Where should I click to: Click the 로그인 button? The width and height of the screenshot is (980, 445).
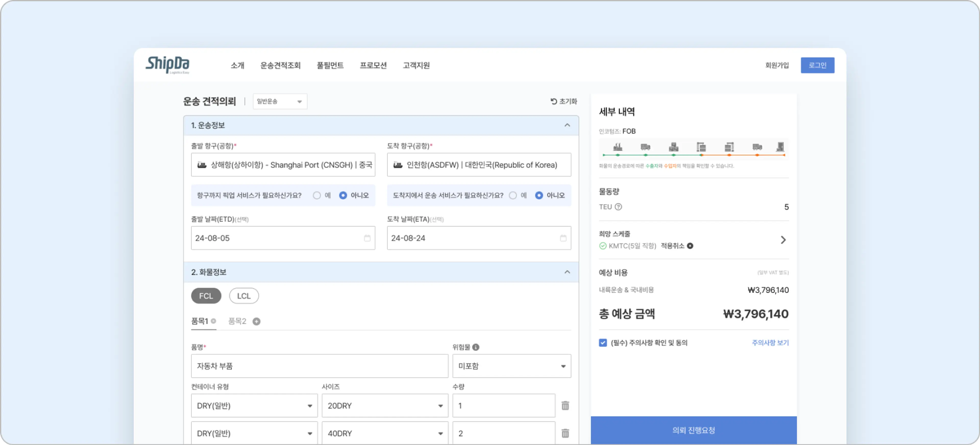[817, 65]
